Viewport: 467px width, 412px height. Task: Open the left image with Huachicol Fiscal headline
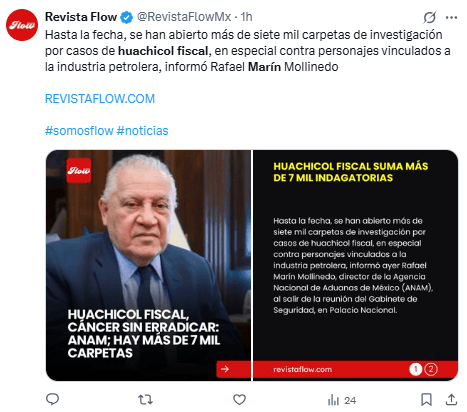148,265
